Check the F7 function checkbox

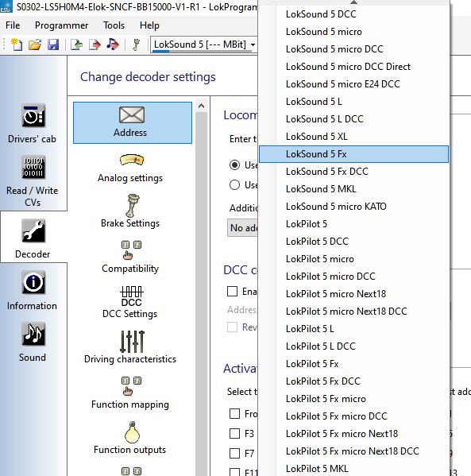tap(234, 453)
